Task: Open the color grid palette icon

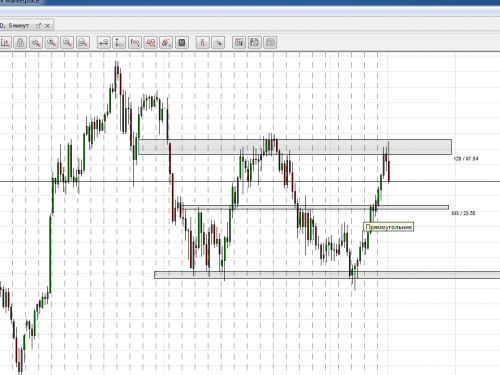Action: pyautogui.click(x=239, y=42)
